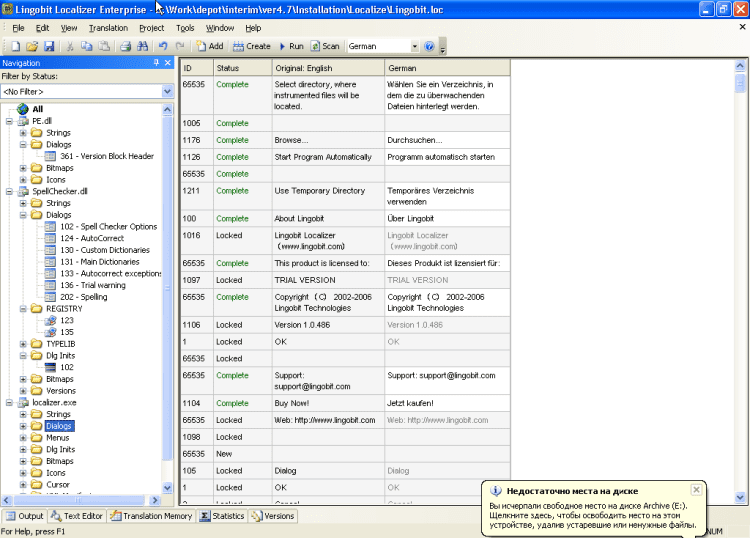Open the Tools menu

pyautogui.click(x=185, y=28)
